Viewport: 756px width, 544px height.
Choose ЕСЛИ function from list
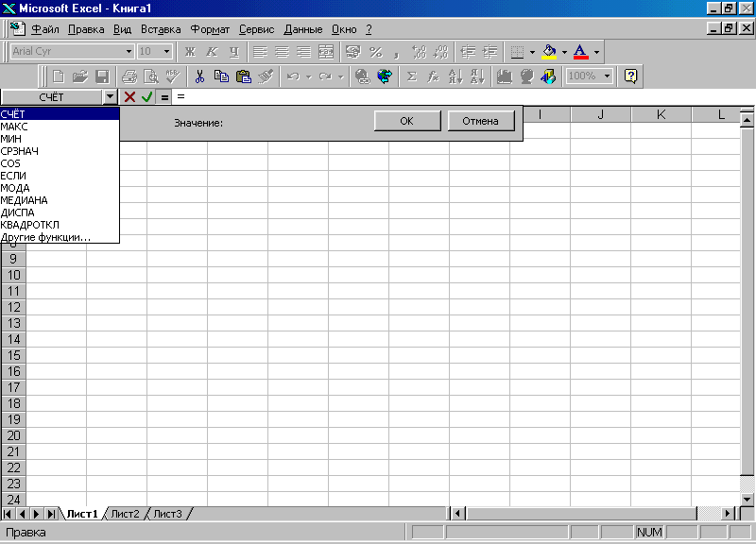60,176
